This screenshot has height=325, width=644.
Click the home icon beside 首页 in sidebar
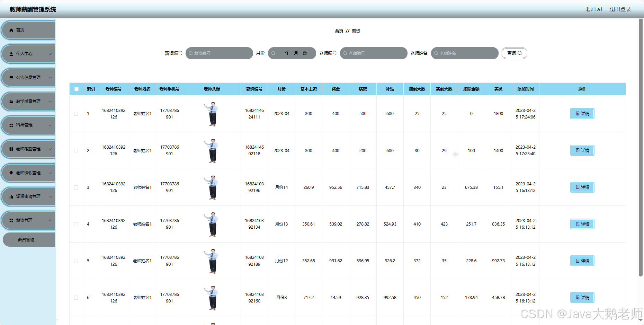click(x=11, y=30)
